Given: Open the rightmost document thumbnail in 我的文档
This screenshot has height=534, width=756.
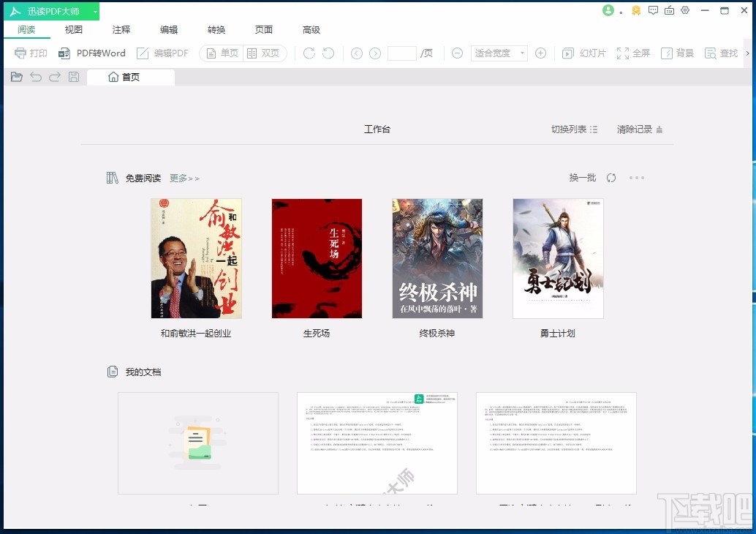Looking at the screenshot, I should click(x=556, y=443).
